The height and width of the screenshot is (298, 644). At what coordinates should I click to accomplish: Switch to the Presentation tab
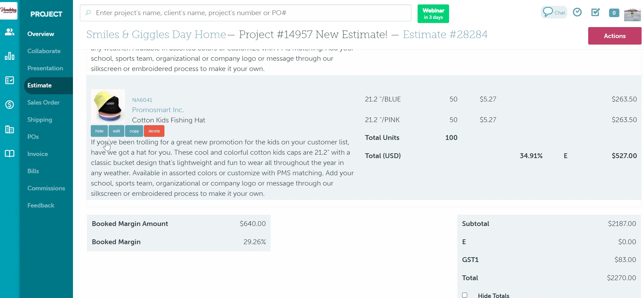pos(45,68)
